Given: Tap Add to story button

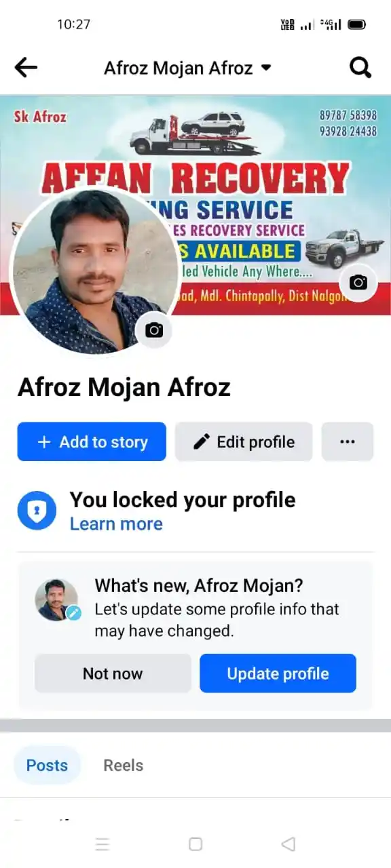Looking at the screenshot, I should tap(92, 441).
